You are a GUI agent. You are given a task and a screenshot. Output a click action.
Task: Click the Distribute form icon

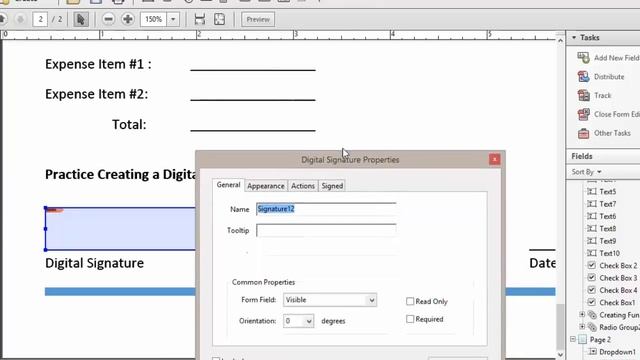pos(584,76)
